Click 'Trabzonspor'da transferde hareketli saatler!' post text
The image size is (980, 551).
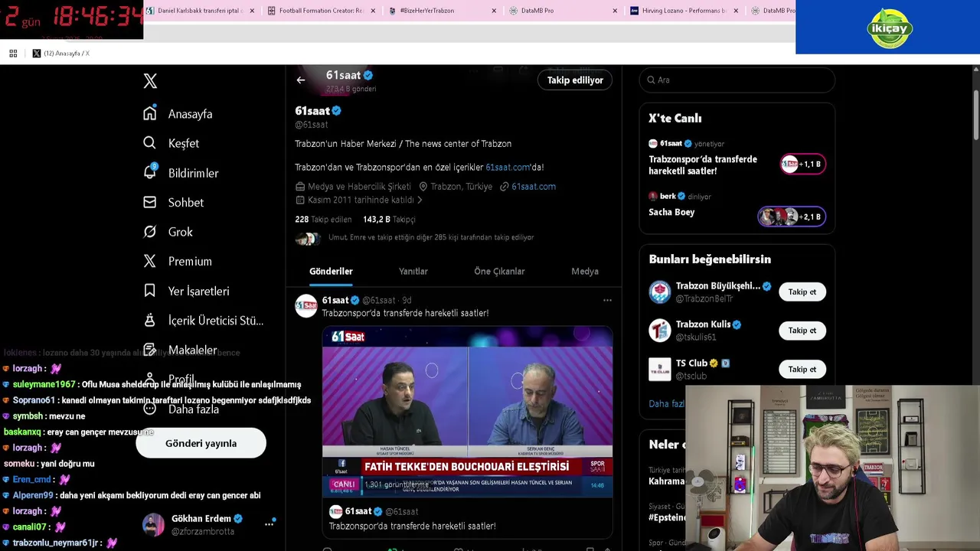[x=405, y=313]
